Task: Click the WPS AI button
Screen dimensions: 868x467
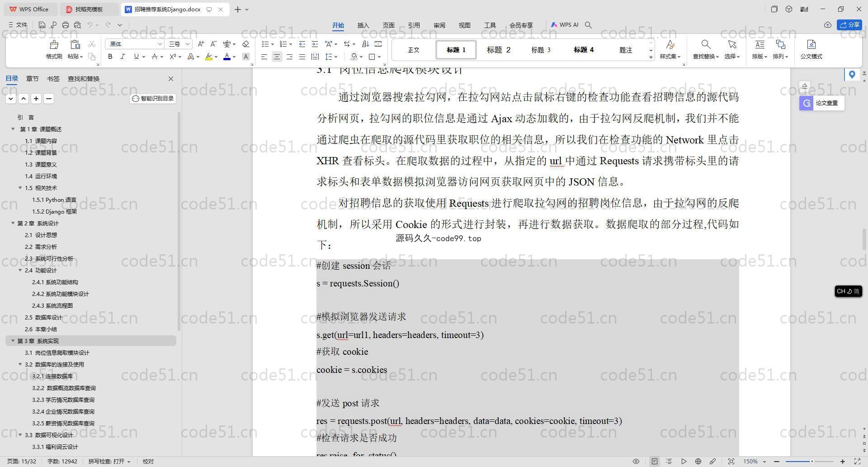Action: click(x=564, y=25)
